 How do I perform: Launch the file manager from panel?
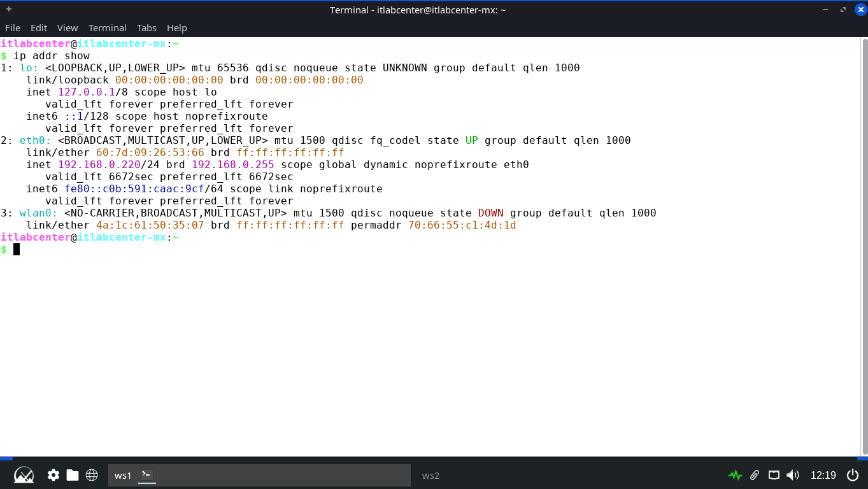(73, 475)
